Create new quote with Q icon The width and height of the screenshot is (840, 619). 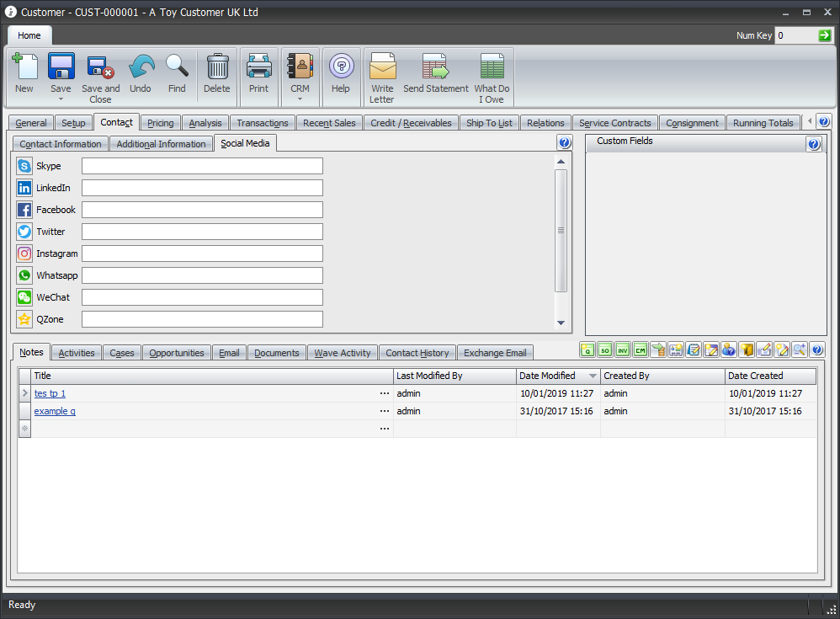click(x=587, y=350)
